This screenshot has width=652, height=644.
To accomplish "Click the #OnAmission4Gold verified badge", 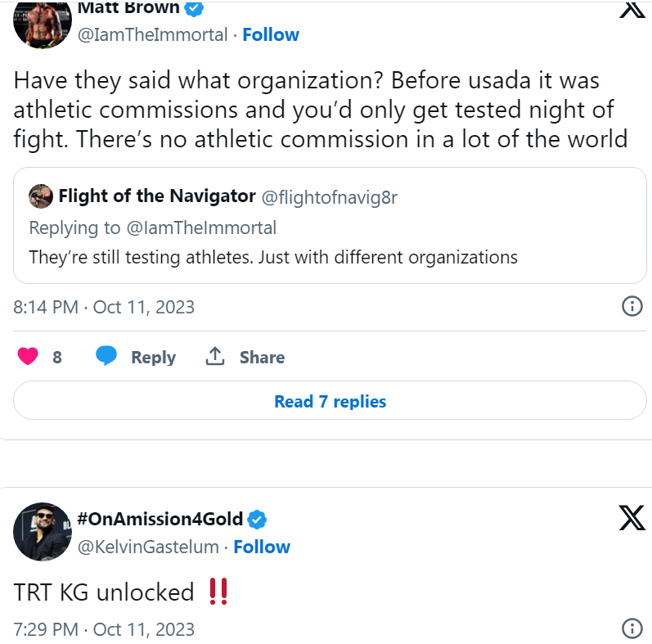I will tap(258, 519).
